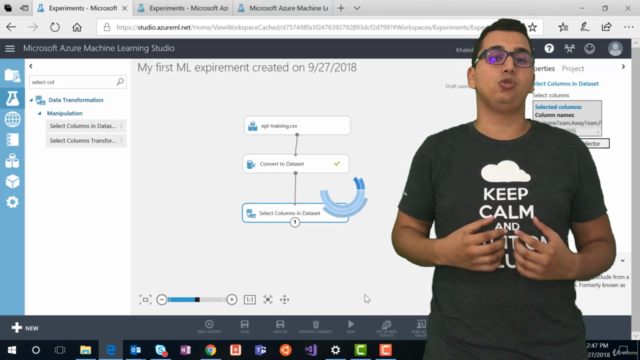Switch to the Project tab in properties

click(x=573, y=69)
